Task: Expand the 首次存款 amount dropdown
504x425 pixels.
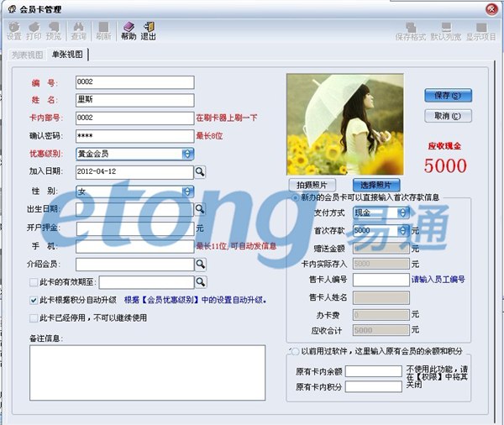Action: (403, 230)
